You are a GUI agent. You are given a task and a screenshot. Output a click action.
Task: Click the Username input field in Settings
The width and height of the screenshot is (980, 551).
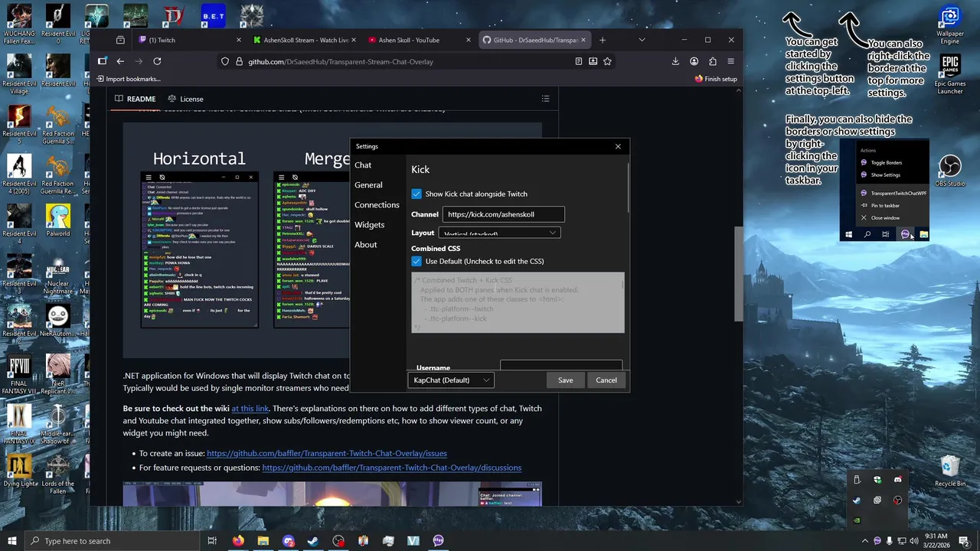tap(561, 366)
